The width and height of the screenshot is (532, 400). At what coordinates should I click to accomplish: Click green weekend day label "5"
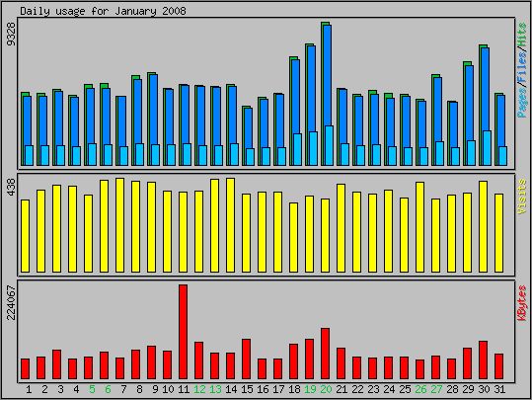point(92,389)
